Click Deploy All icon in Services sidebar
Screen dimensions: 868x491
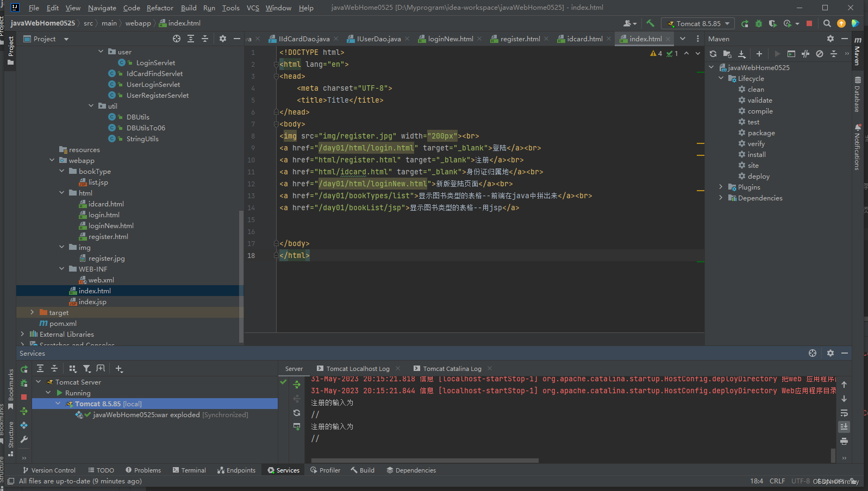[x=24, y=411]
